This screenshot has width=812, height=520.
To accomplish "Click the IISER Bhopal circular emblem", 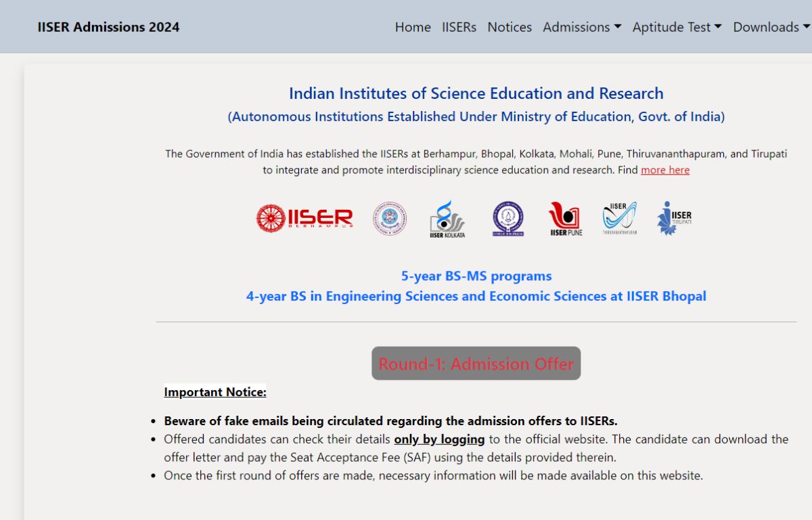I will [390, 219].
